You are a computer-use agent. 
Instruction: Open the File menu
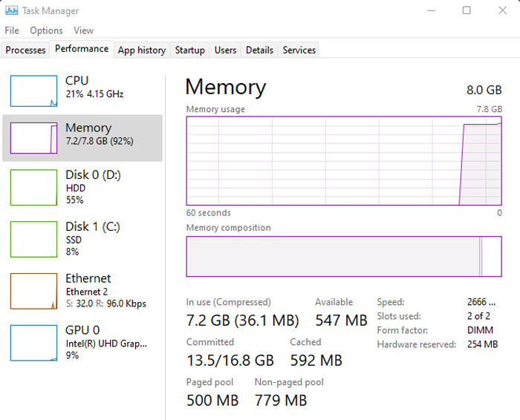tap(12, 30)
